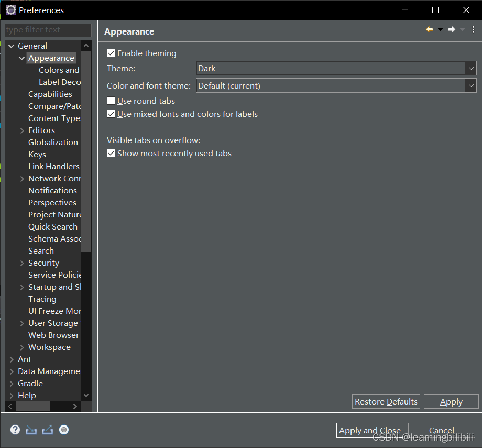Screen dimensions: 482x448
Task: Open Project Natures preferences
Action: [x=54, y=215]
